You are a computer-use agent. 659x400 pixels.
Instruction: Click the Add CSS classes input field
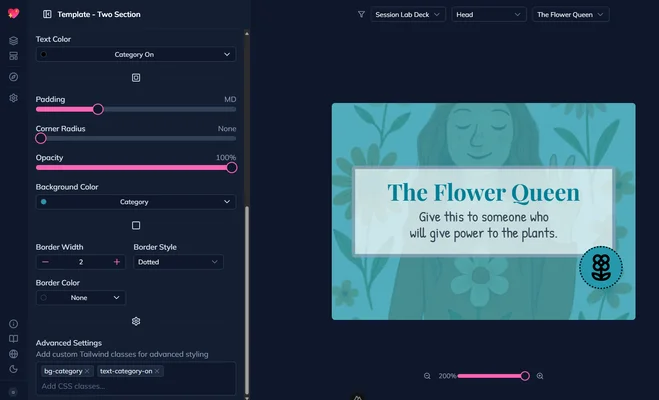tap(136, 386)
